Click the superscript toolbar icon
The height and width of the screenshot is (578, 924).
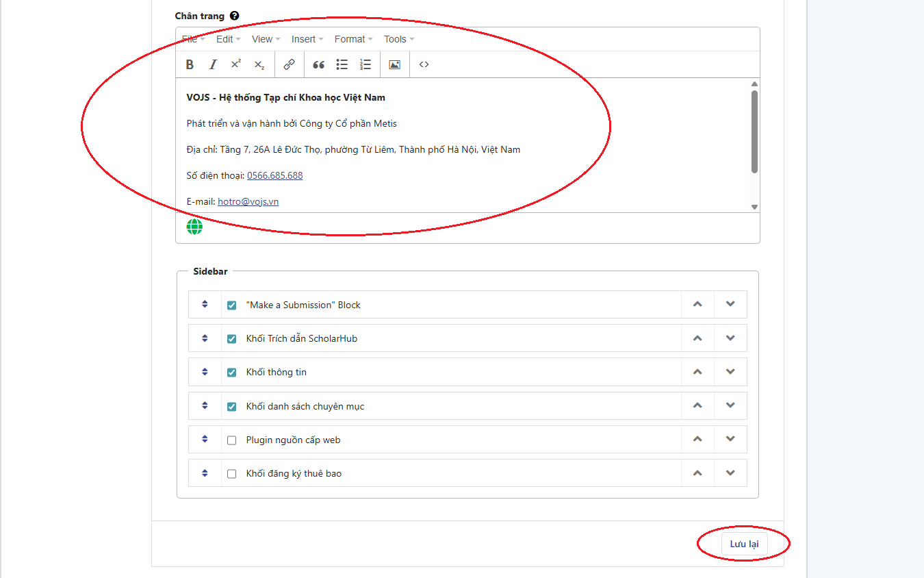236,64
